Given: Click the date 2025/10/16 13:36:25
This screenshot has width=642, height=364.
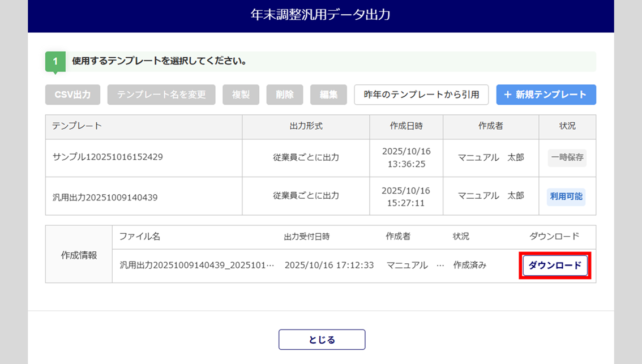Looking at the screenshot, I should coord(406,157).
